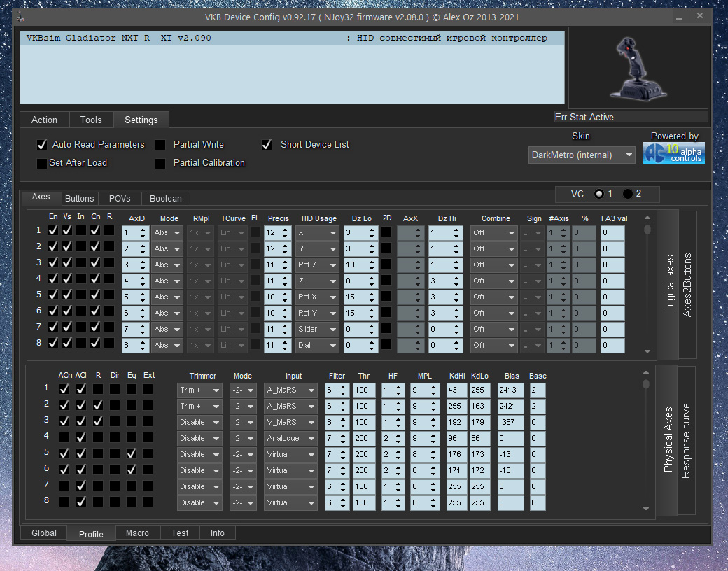This screenshot has width=728, height=571.
Task: Select VC radio option 1
Action: click(599, 194)
